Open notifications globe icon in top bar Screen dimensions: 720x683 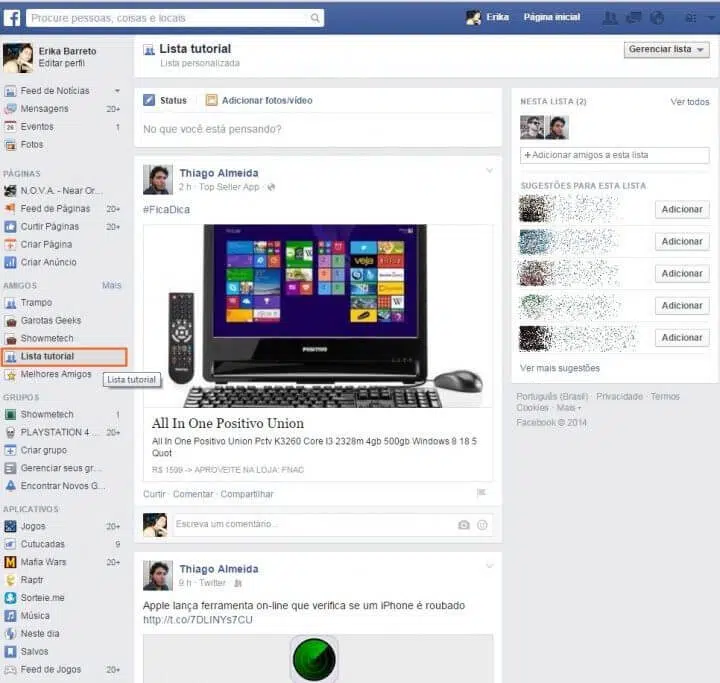(x=657, y=18)
